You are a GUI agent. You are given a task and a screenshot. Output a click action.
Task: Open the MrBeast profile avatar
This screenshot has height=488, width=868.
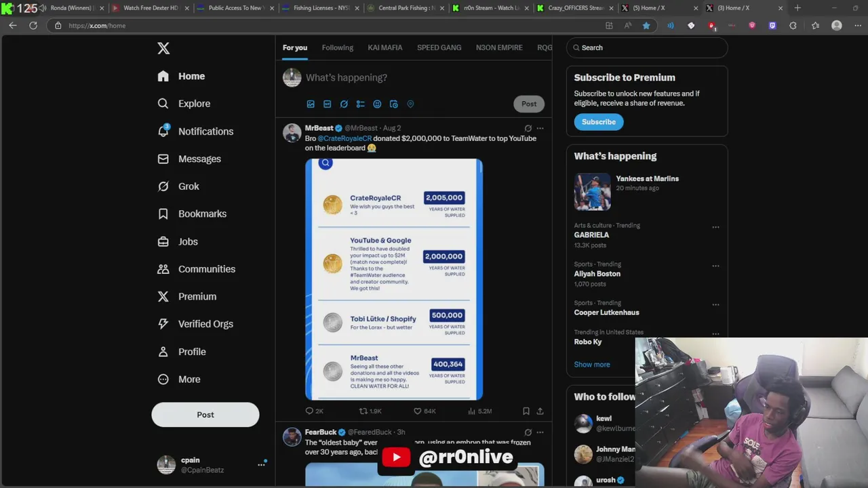coord(292,133)
